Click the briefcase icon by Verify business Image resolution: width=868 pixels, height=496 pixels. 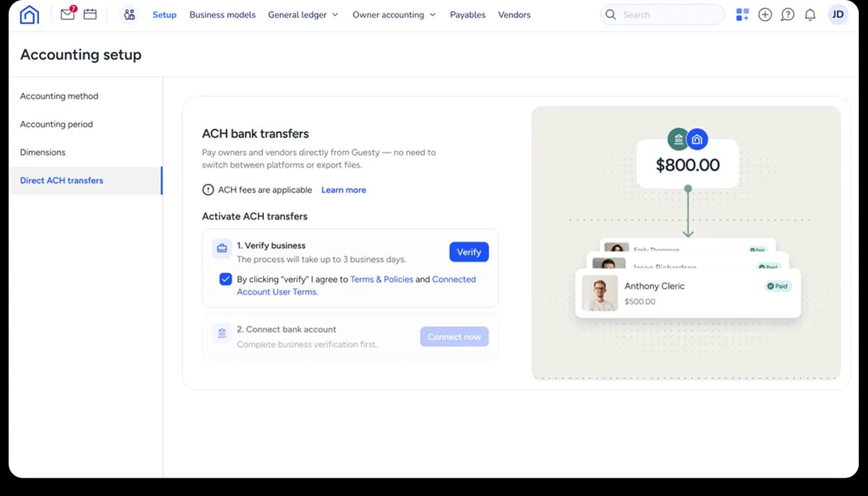222,248
